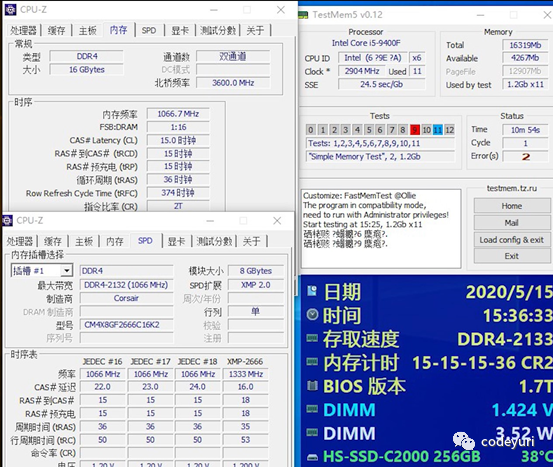Viewport: 553px width, 467px height.
Task: Open the 关于 tab in upper CPU-Z window
Action: pos(255,31)
